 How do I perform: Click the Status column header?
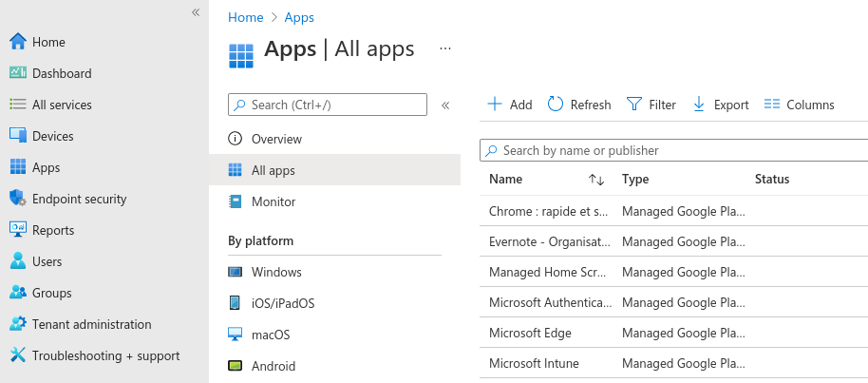(772, 179)
